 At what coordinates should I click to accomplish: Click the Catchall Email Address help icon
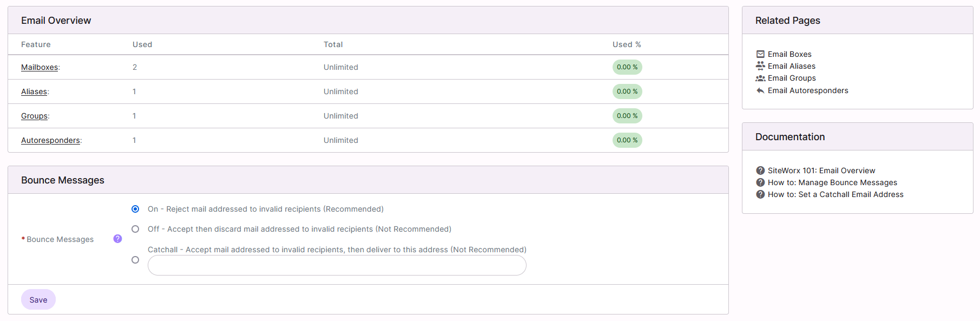point(760,194)
